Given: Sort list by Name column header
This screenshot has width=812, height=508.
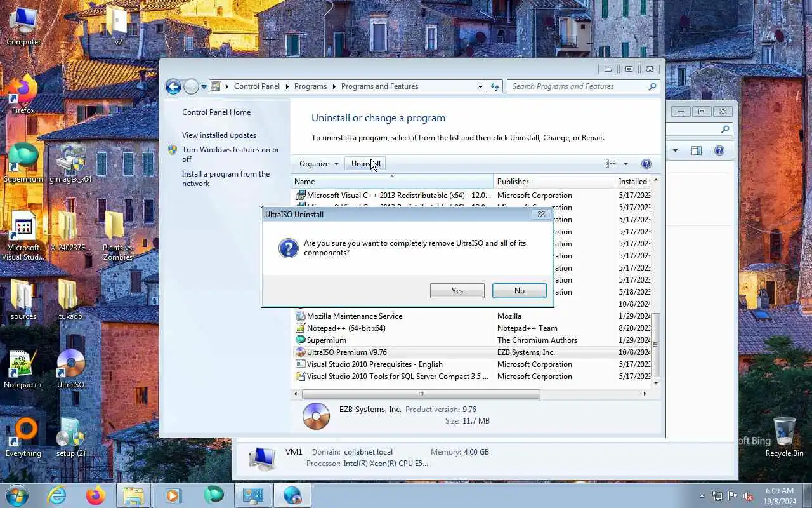Looking at the screenshot, I should point(392,182).
